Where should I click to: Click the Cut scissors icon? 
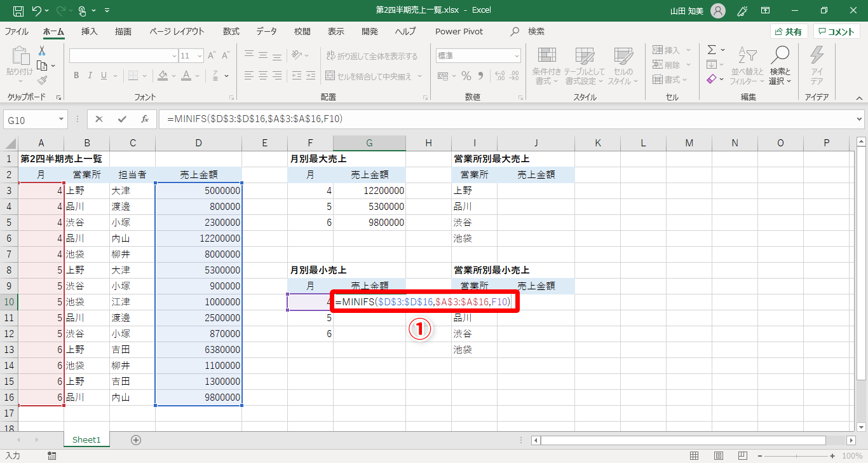42,51
